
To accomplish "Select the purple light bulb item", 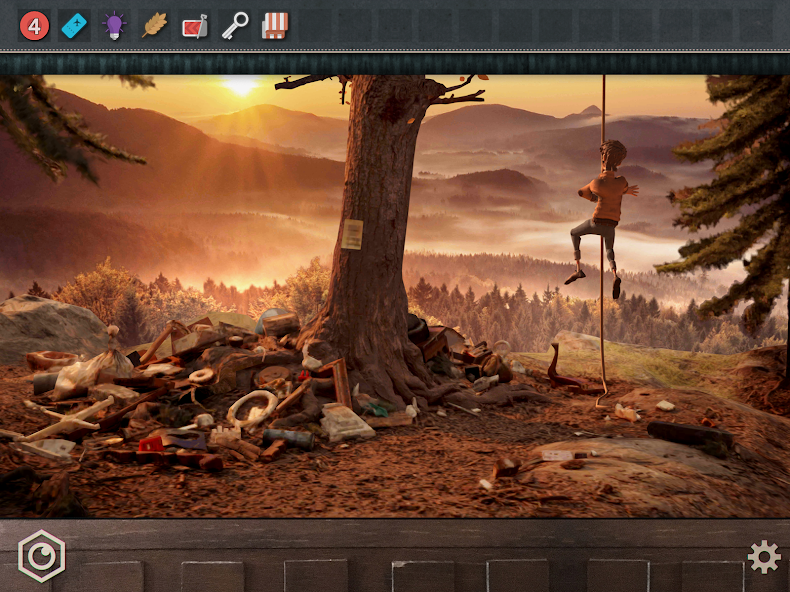I will [115, 26].
